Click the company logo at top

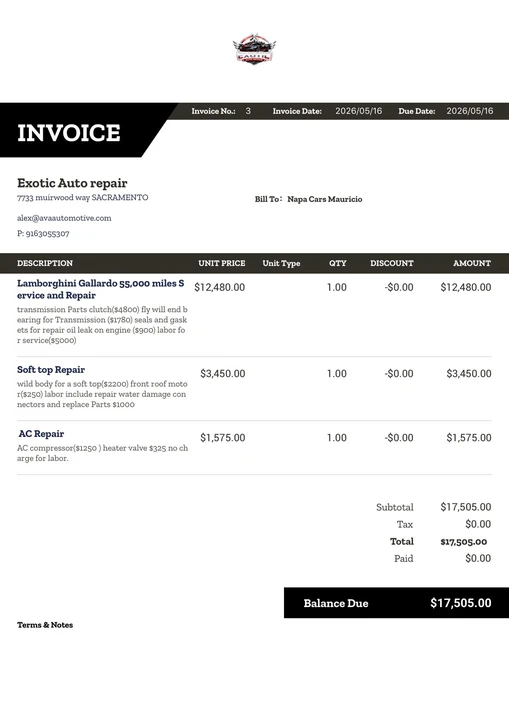tap(254, 49)
